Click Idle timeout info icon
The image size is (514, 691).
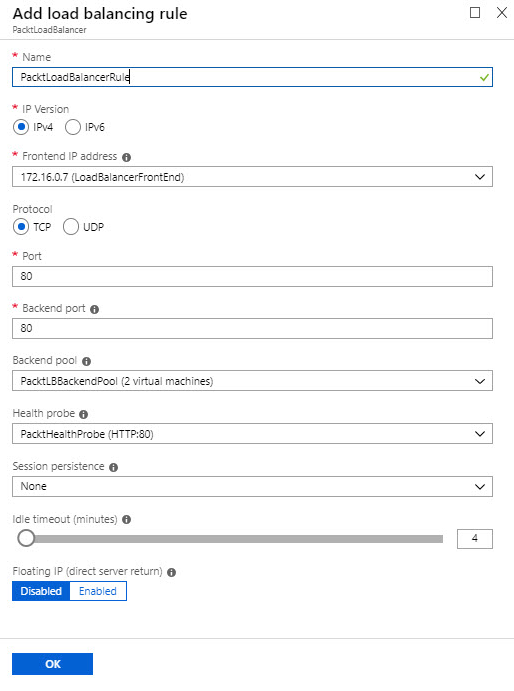(127, 520)
